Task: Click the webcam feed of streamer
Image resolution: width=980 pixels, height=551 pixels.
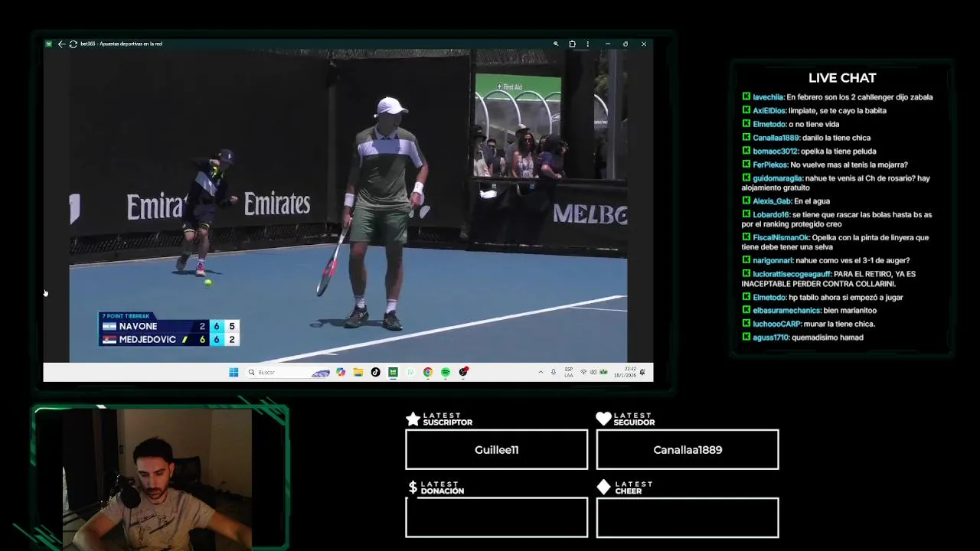Action: [158, 479]
